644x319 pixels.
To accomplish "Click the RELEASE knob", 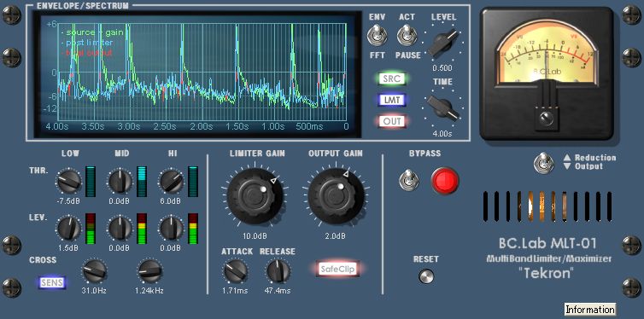I will 279,271.
